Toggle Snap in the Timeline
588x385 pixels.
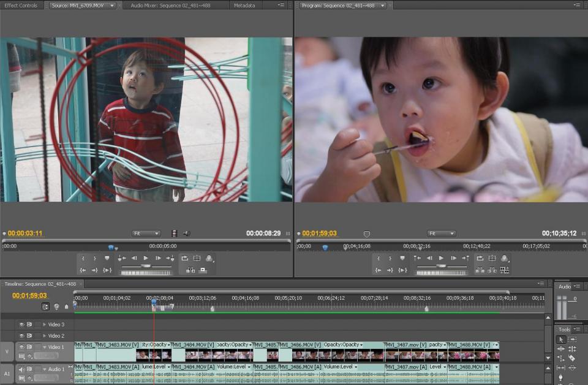45,307
